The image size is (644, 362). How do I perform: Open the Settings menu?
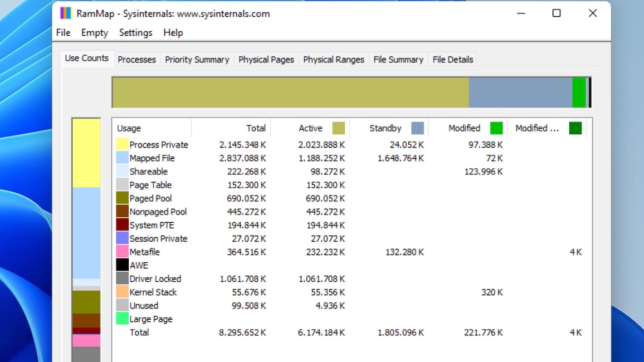[135, 32]
